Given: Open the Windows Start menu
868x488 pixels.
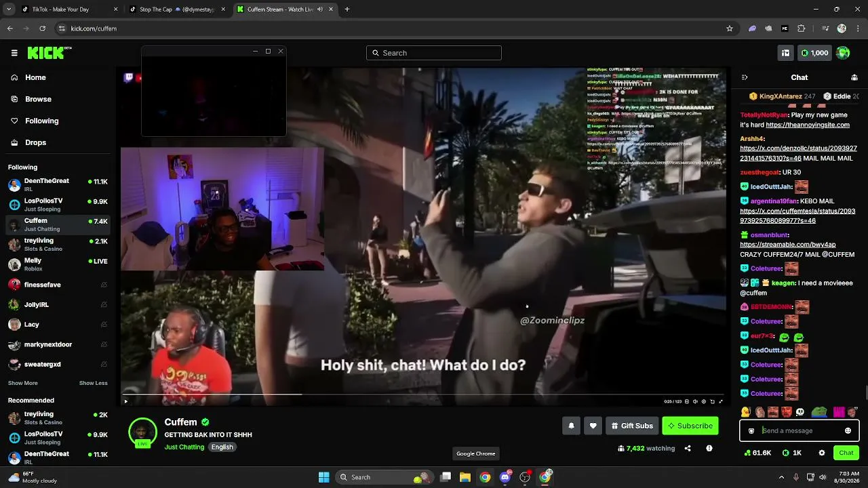Looking at the screenshot, I should [x=324, y=477].
